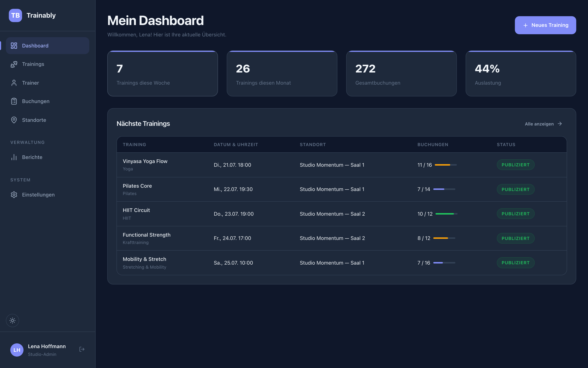Click the HIIT Circuit booking progress bar

[446, 214]
